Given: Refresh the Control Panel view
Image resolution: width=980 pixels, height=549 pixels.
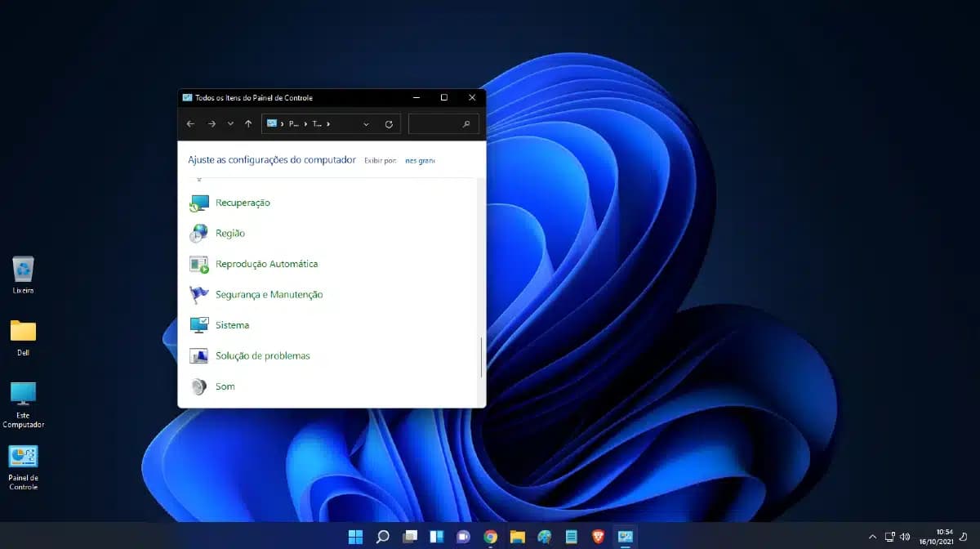Looking at the screenshot, I should (389, 124).
